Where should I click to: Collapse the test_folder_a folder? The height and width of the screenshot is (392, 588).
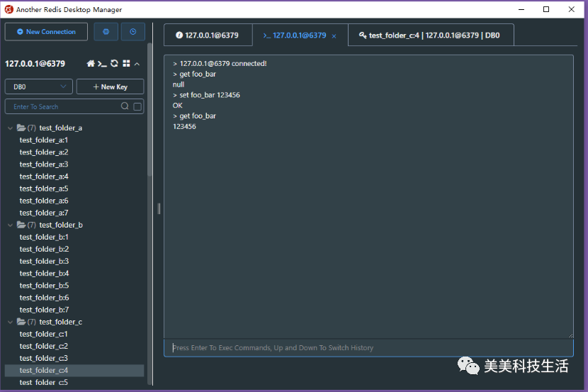pyautogui.click(x=10, y=128)
